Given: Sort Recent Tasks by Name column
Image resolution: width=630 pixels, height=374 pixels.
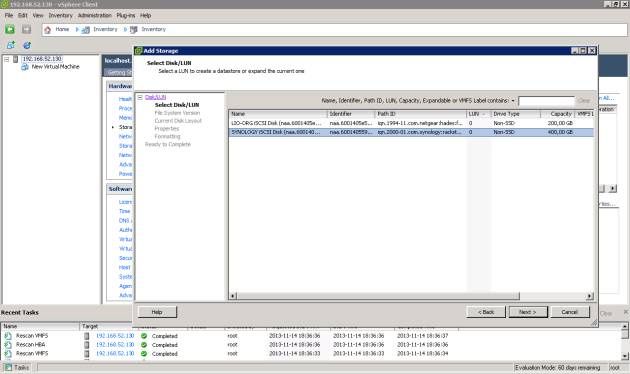Looking at the screenshot, I should tap(40, 327).
